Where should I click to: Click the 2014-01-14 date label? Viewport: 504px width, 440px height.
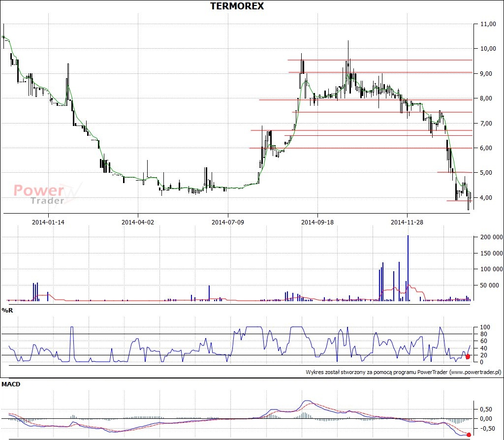(x=48, y=222)
